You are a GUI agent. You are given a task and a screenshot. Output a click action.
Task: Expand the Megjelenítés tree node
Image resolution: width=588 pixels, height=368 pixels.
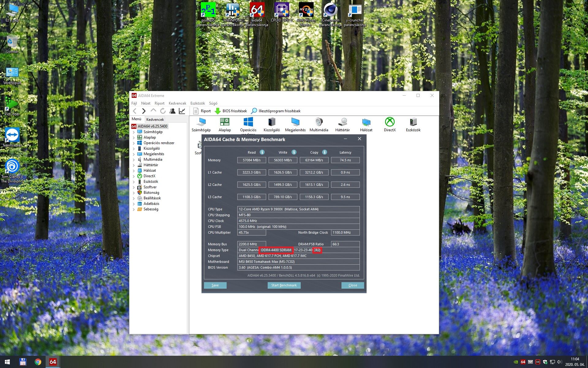point(134,154)
